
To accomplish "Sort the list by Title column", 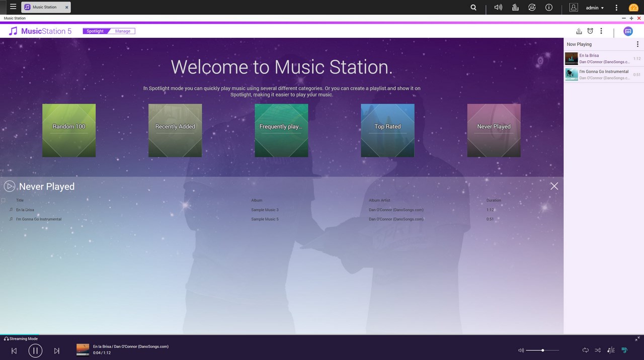I will click(x=20, y=200).
